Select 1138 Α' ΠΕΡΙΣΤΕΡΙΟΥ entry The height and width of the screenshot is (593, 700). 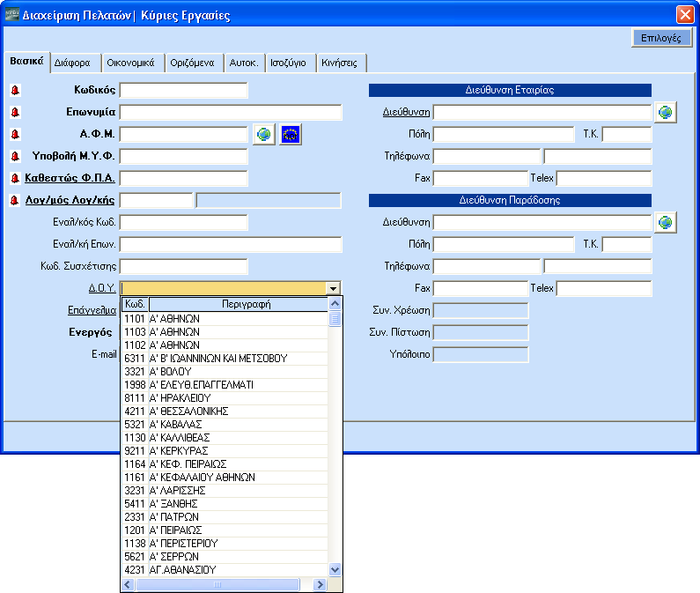[225, 544]
